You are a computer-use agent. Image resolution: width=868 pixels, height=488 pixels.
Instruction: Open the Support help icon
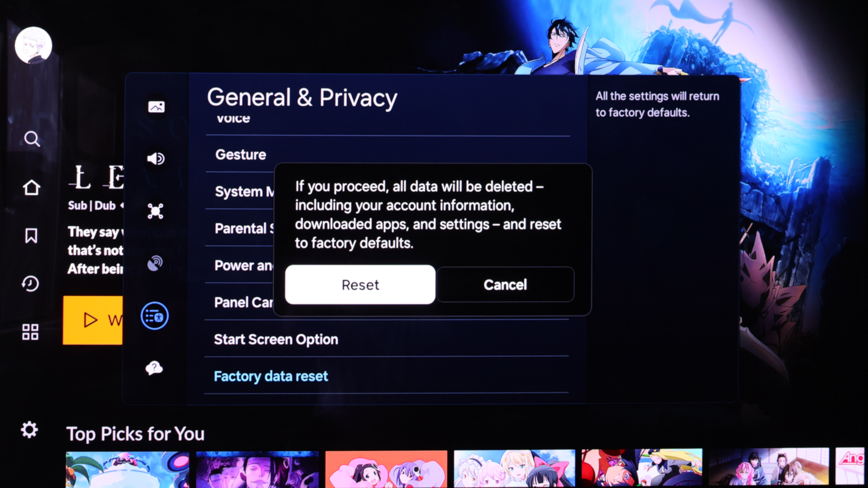pyautogui.click(x=154, y=368)
